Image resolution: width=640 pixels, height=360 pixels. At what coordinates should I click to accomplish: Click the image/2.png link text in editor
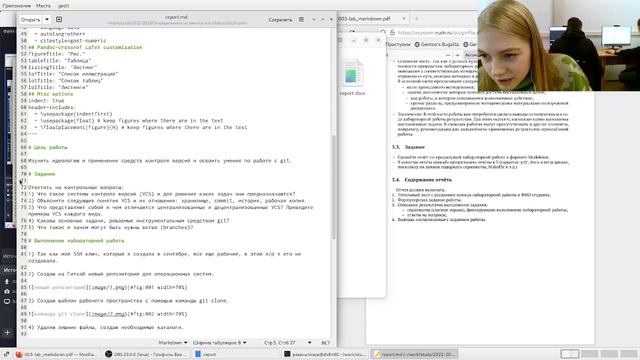tap(109, 314)
